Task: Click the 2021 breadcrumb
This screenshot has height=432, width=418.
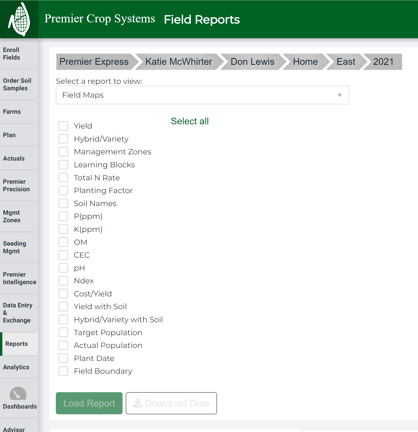Action: (x=383, y=62)
